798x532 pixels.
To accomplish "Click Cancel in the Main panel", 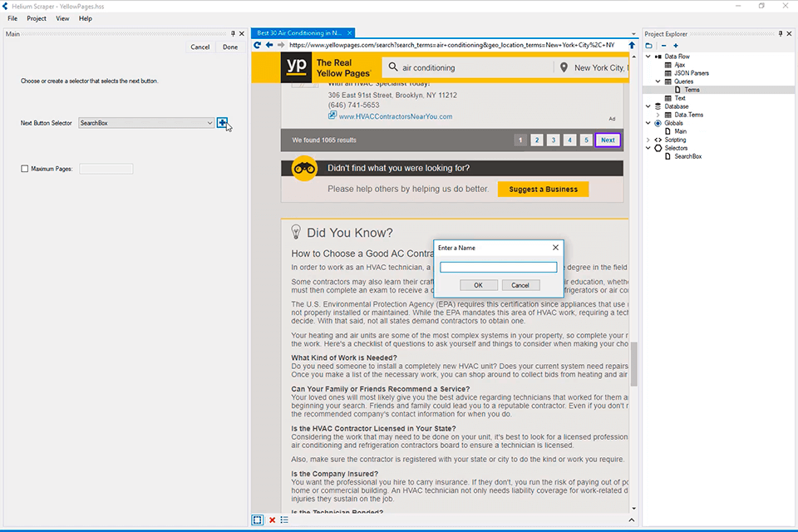I will (x=200, y=47).
